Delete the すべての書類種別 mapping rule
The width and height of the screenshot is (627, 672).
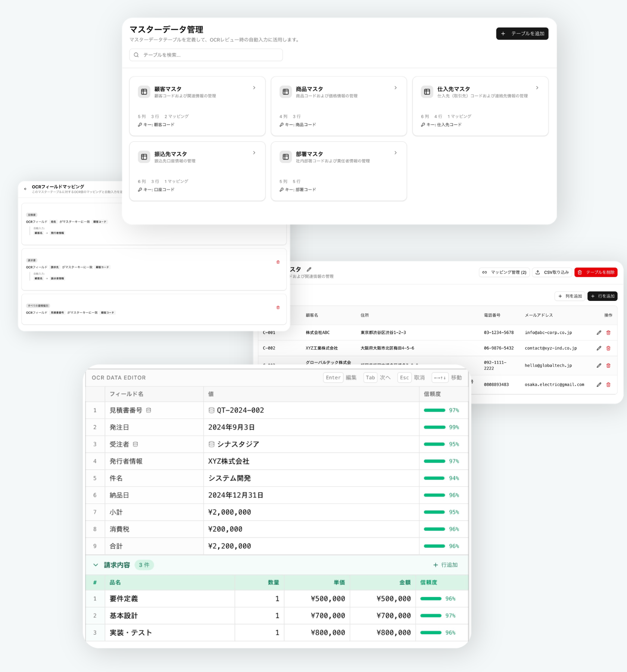[x=278, y=308]
